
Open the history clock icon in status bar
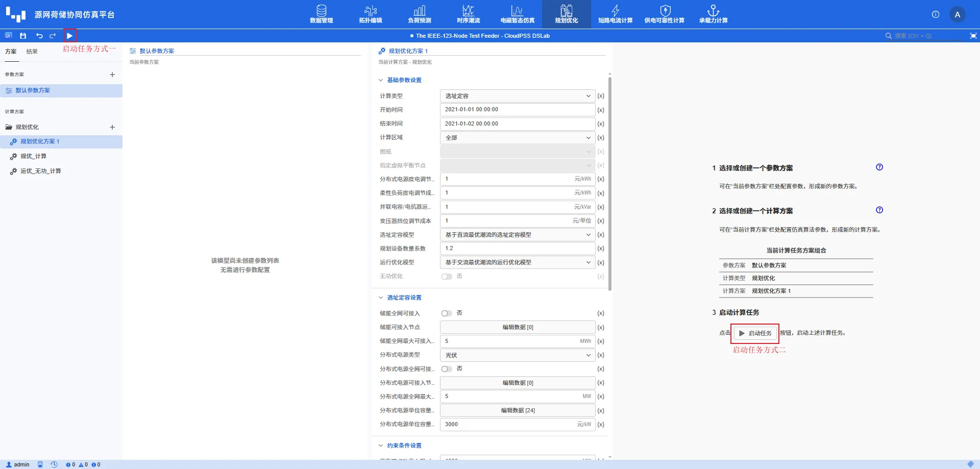(x=54, y=464)
